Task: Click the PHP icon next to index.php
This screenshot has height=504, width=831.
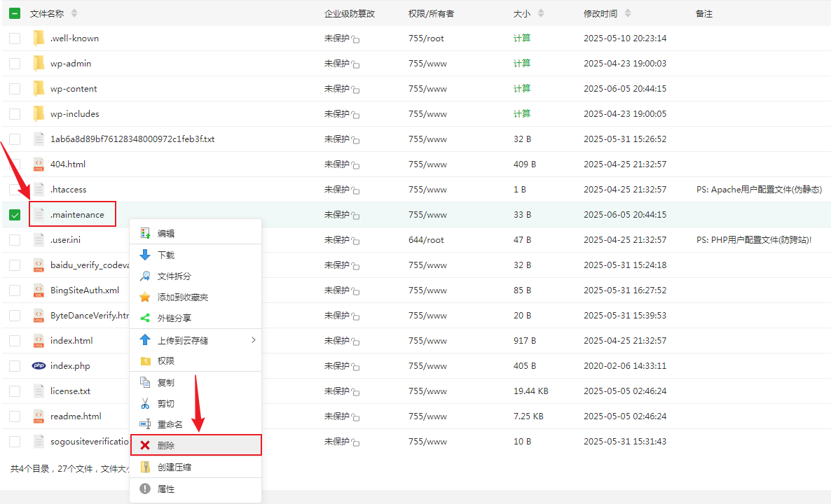Action: [x=39, y=366]
